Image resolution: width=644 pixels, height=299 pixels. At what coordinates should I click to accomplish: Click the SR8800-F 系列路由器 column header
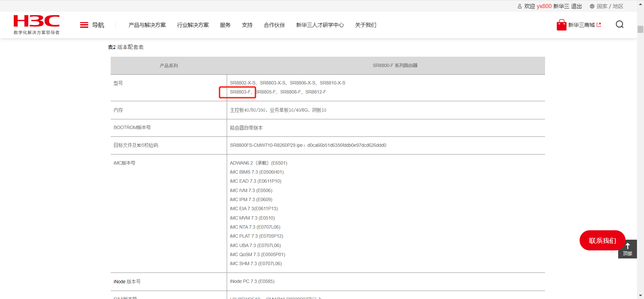coord(395,65)
